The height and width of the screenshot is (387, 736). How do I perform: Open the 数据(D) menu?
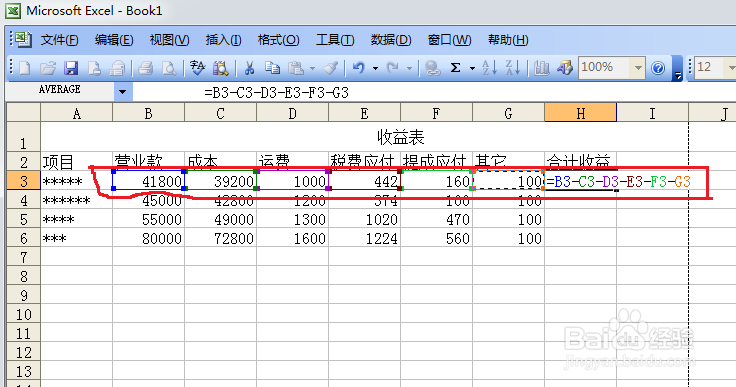[391, 40]
